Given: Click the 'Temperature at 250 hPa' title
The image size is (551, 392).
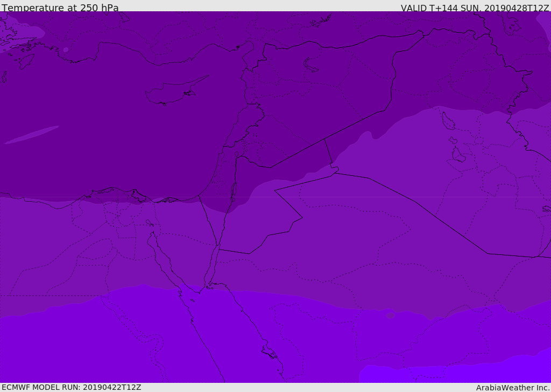Looking at the screenshot, I should coord(60,8).
